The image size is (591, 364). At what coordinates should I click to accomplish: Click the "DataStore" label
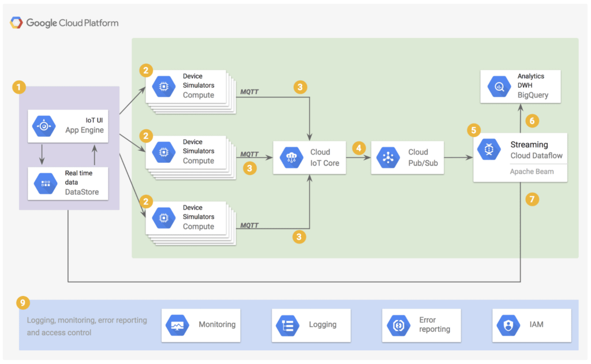[x=82, y=192]
